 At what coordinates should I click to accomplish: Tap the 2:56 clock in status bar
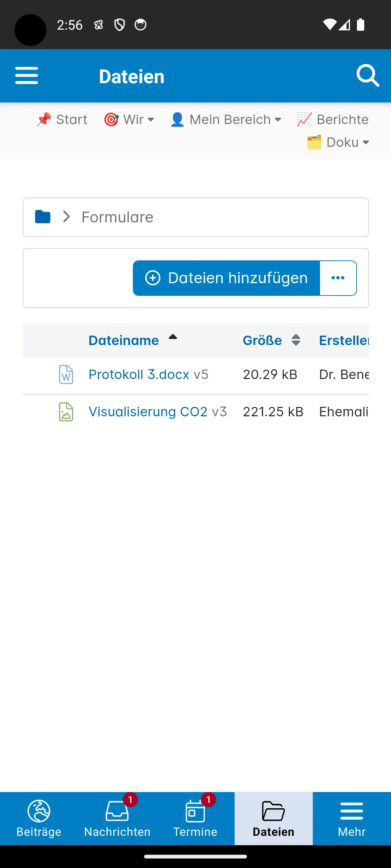[x=70, y=25]
